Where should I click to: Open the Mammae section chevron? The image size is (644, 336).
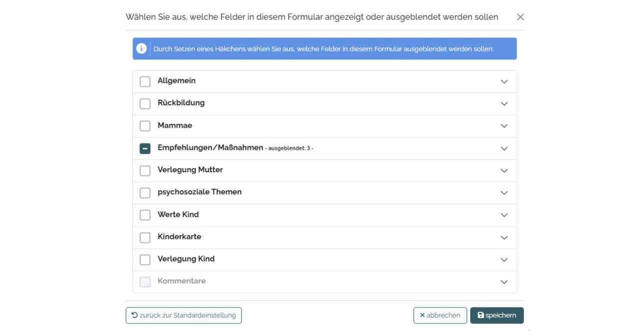(x=504, y=126)
